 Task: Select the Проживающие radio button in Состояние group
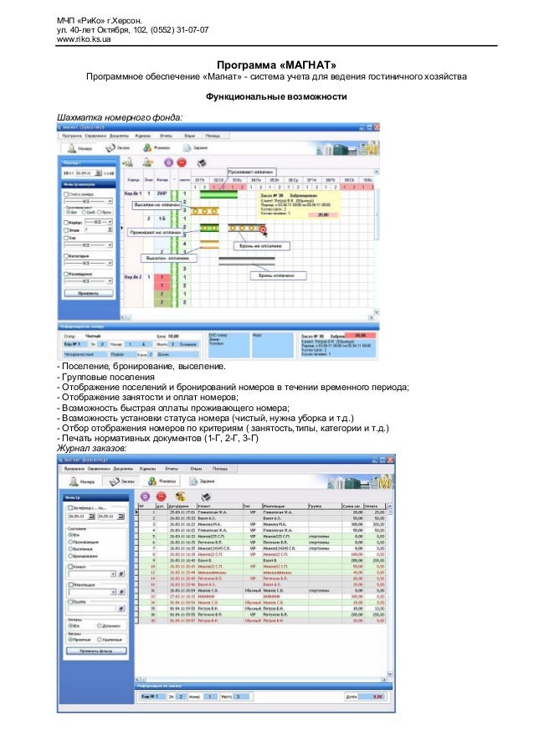[71, 542]
